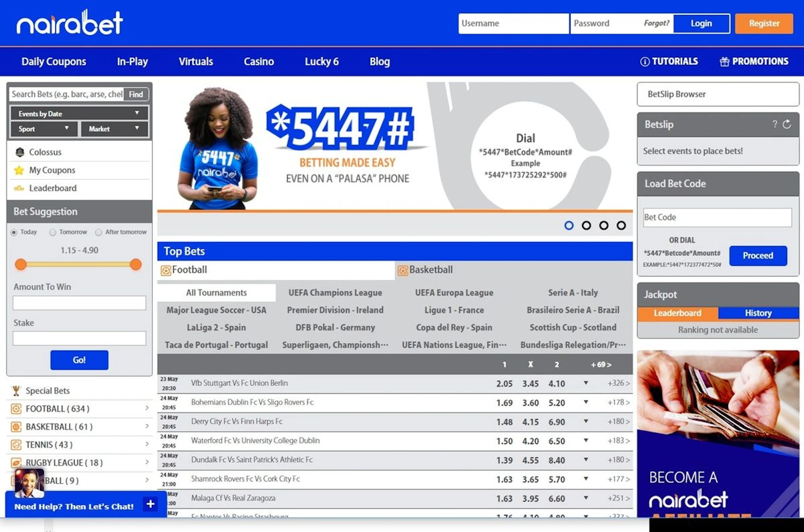
Task: Expand the BASKETBALL (61) category arrow
Action: (x=147, y=426)
